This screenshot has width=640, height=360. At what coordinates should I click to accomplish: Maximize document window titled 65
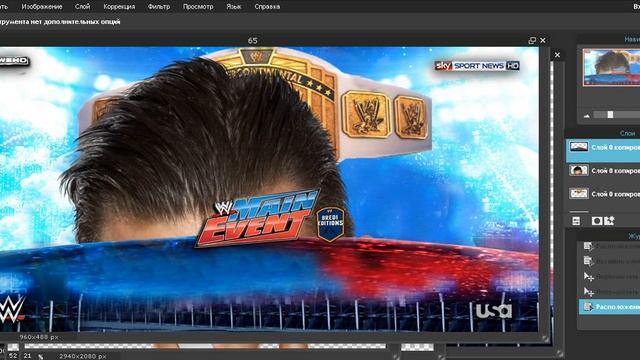pos(532,40)
